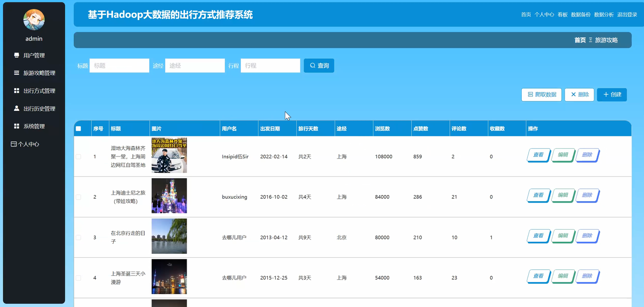Open 数据分析 in top navigation
Image resolution: width=644 pixels, height=307 pixels.
604,15
